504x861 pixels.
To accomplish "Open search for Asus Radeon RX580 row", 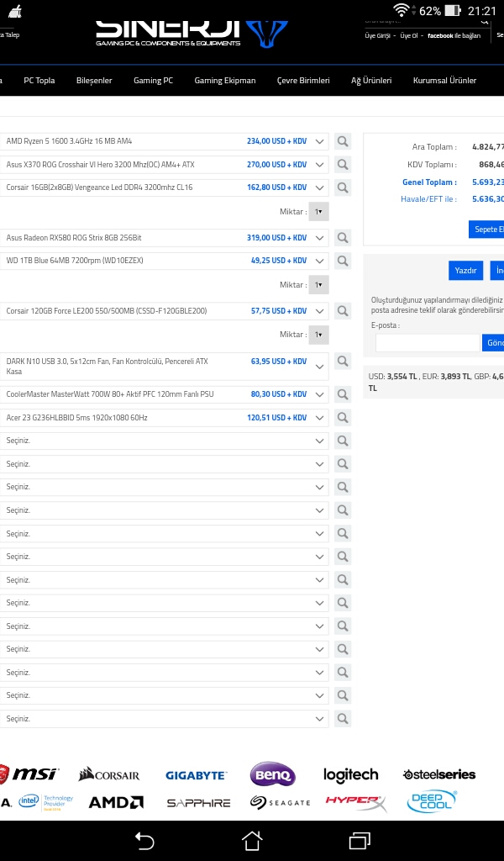I will pos(343,238).
